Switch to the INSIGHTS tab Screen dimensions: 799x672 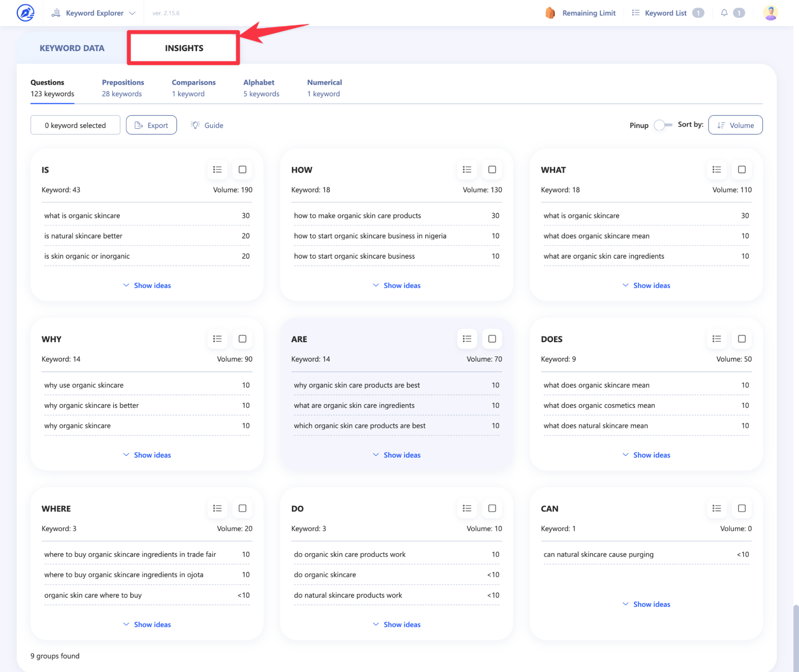point(184,48)
